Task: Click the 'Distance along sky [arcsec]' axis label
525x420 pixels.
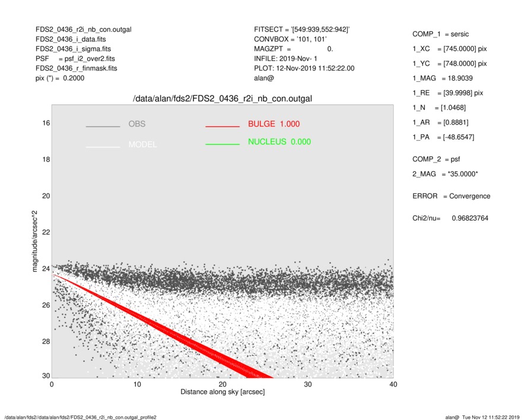Action: point(222,393)
